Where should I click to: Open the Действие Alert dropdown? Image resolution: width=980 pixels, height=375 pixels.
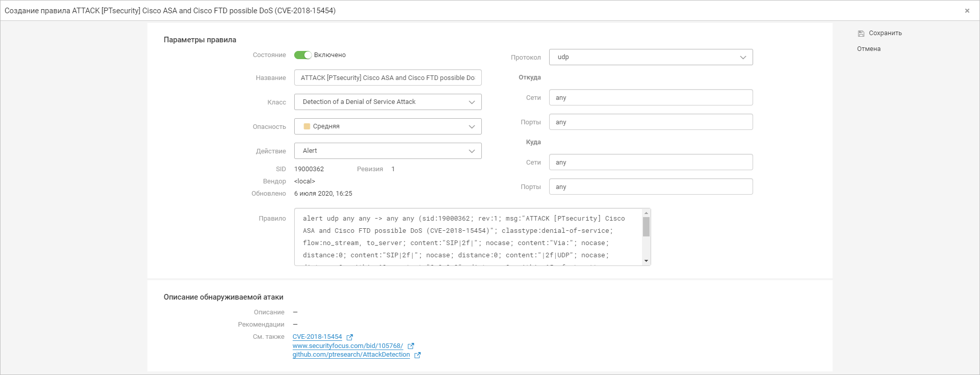coord(388,151)
